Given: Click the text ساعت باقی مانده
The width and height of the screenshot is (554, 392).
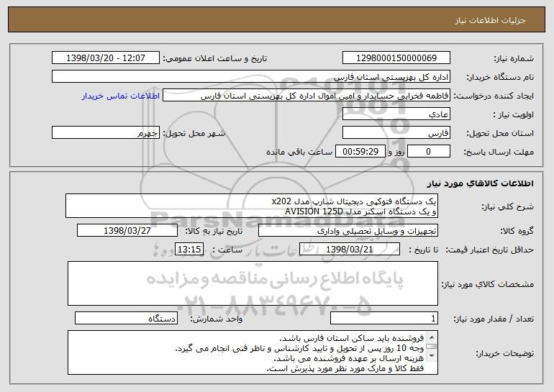Looking at the screenshot, I should pos(299,152).
